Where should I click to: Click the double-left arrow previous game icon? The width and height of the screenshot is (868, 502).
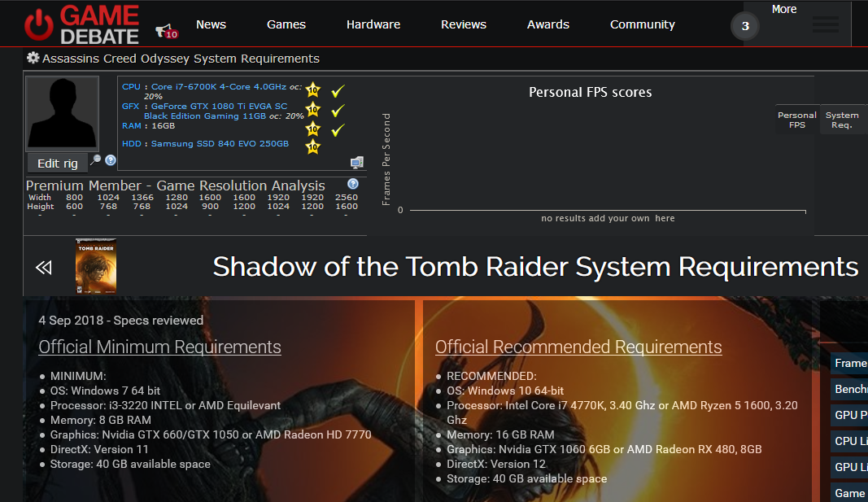pos(44,268)
